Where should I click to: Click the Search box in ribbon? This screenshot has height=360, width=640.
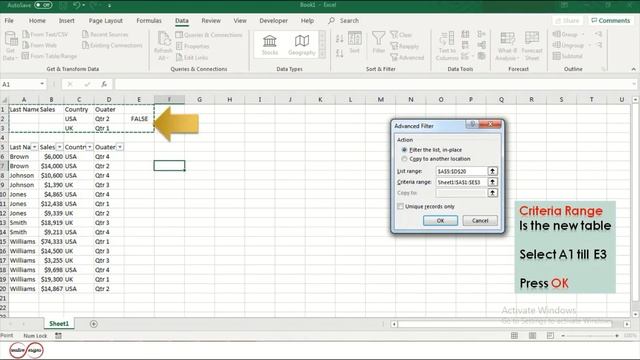coord(344,20)
